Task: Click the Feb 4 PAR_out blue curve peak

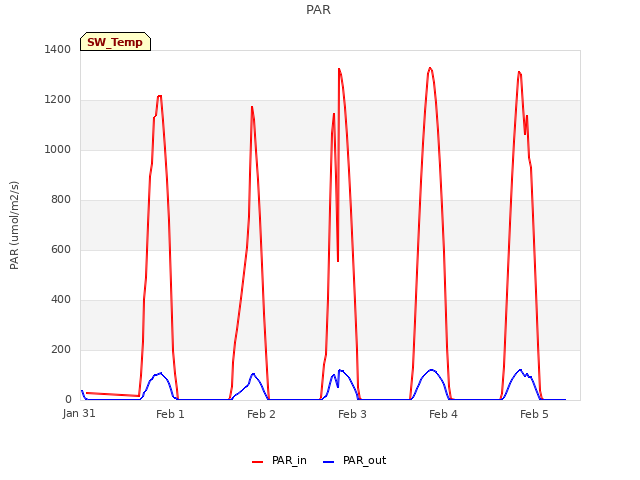Action: 431,370
